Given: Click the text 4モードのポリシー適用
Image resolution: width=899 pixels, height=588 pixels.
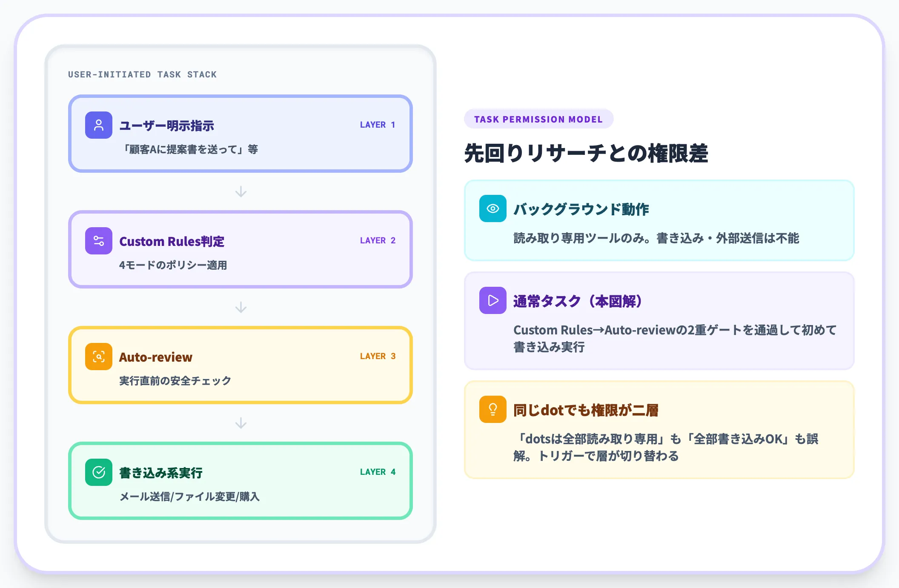Looking at the screenshot, I should tap(173, 265).
